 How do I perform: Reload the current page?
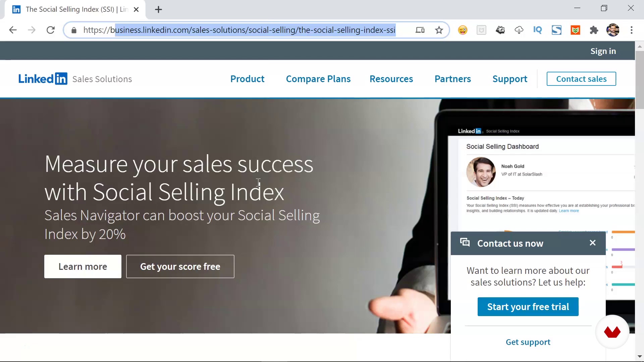coord(51,30)
